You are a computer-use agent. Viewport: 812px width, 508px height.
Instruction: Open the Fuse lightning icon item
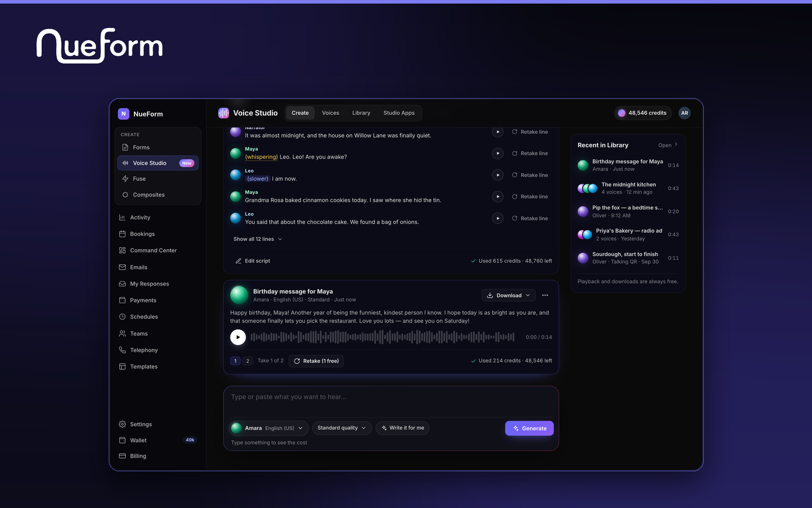158,179
